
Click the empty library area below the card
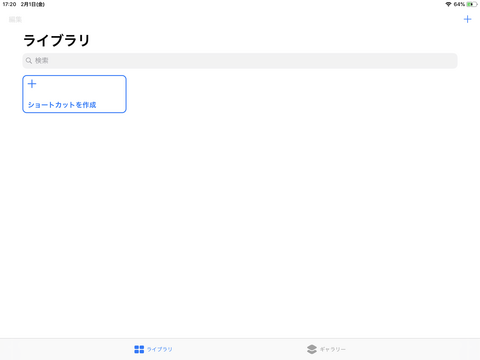(240, 223)
